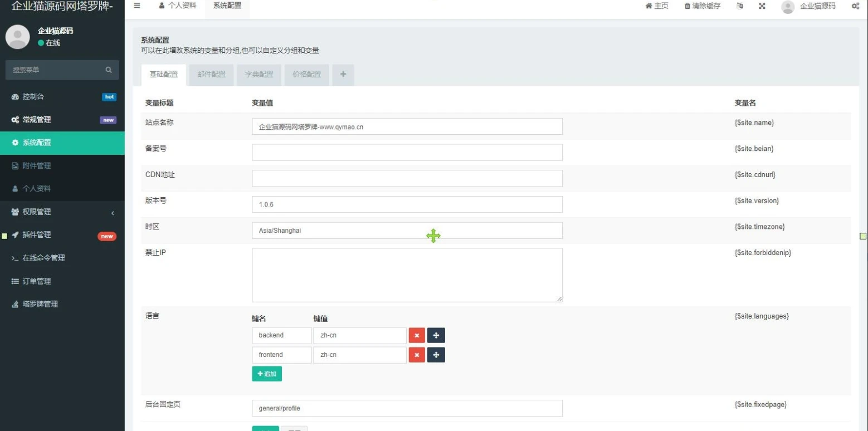Edit the frontend key name field
This screenshot has height=431, width=868.
pos(282,355)
